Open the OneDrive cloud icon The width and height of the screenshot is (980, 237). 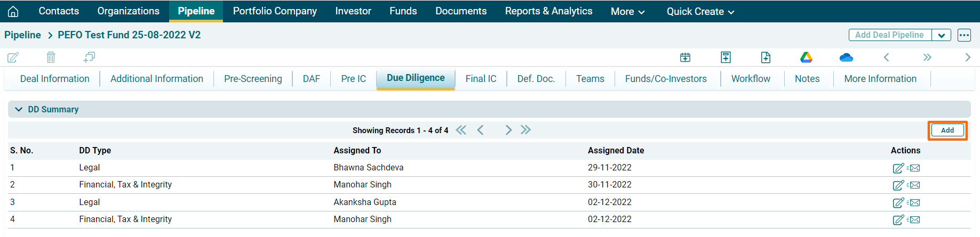846,57
